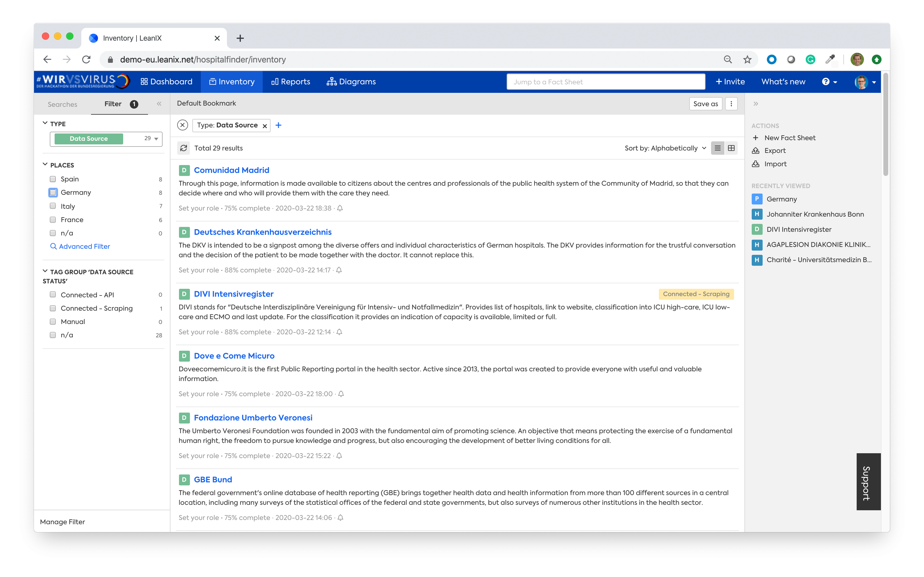This screenshot has width=924, height=577.
Task: Check the Spain places filter
Action: (x=53, y=179)
